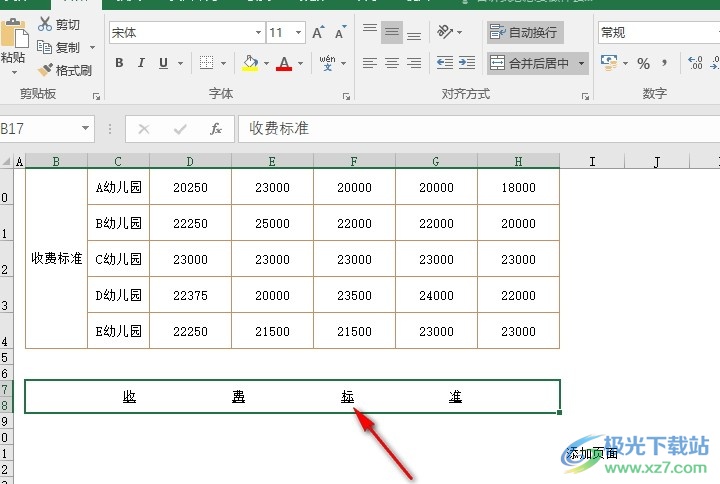The width and height of the screenshot is (720, 484).
Task: Open alignment settings dialog launcher
Action: [x=585, y=96]
